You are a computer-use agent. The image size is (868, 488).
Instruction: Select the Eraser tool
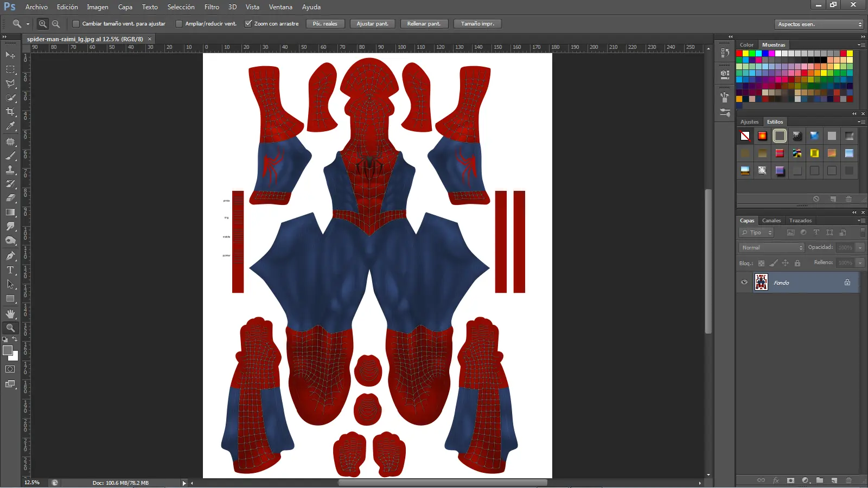[10, 198]
